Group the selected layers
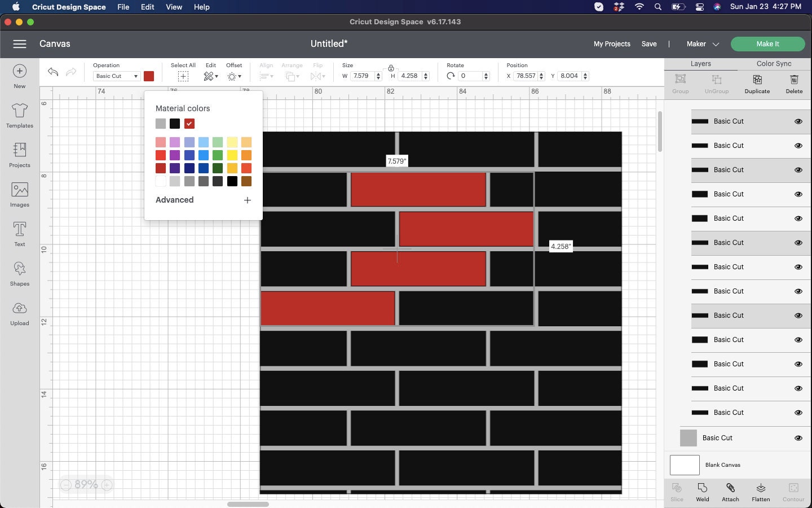The width and height of the screenshot is (812, 508). click(681, 84)
